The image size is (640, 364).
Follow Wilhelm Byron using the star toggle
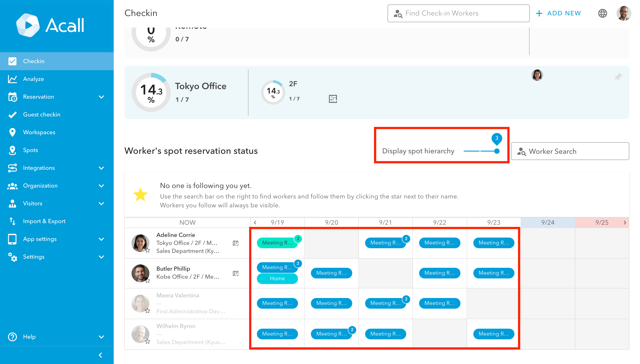pos(148,341)
